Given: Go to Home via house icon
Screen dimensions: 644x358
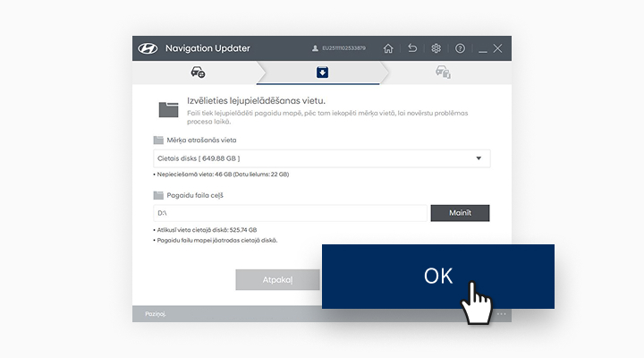Looking at the screenshot, I should point(388,48).
